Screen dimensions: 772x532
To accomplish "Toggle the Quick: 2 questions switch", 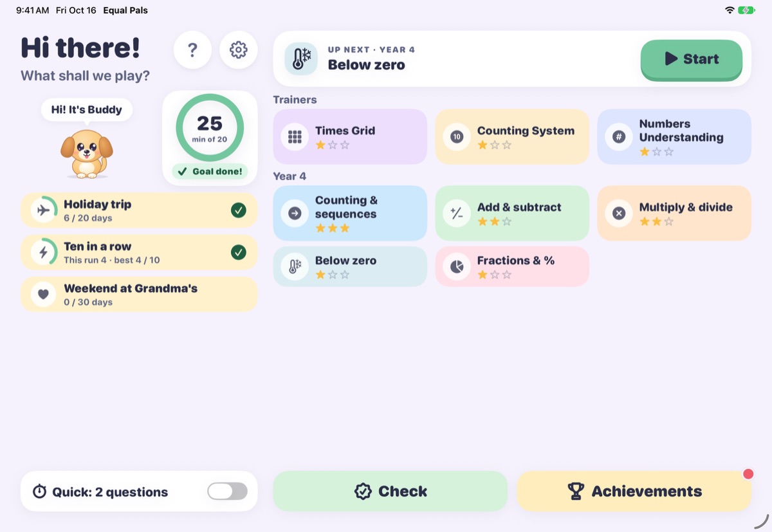I will (227, 491).
